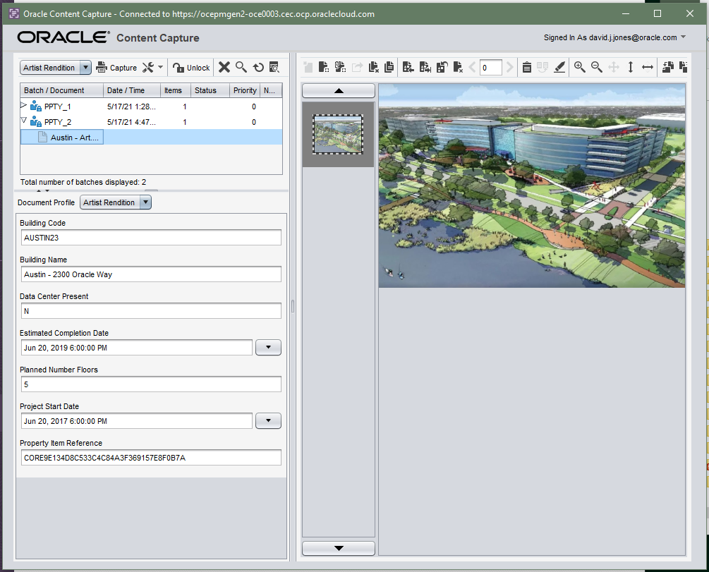Click the '5/17/21 1:28...' date cell
The width and height of the screenshot is (709, 572).
pos(131,106)
